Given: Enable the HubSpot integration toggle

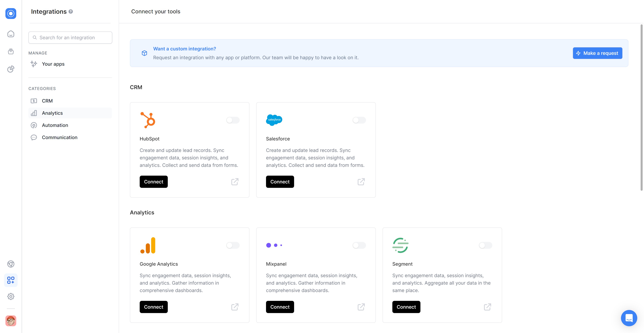Looking at the screenshot, I should pyautogui.click(x=233, y=120).
